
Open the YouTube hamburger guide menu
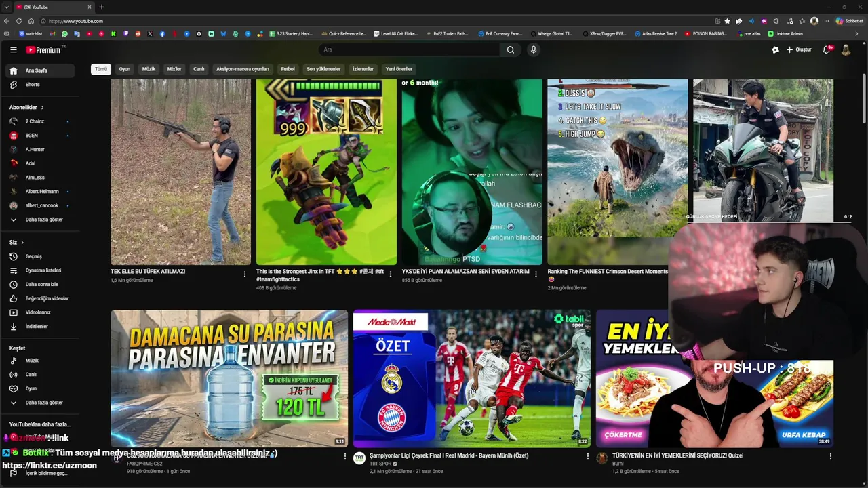(x=13, y=49)
